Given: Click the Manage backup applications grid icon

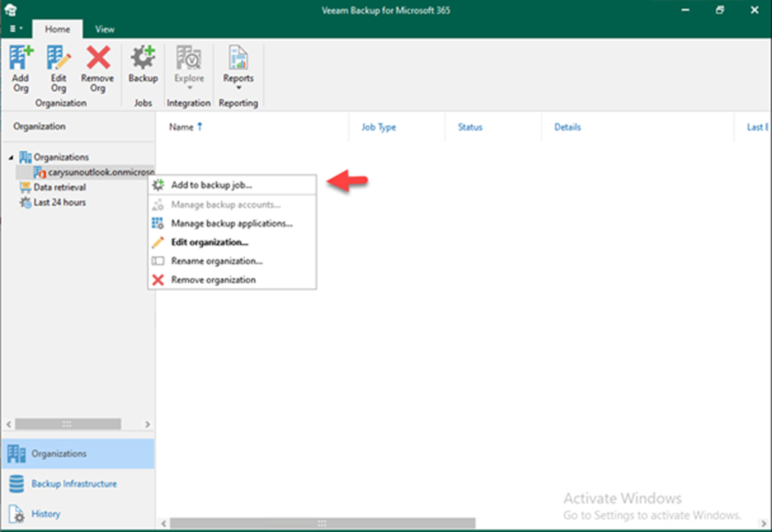Looking at the screenshot, I should (x=158, y=223).
